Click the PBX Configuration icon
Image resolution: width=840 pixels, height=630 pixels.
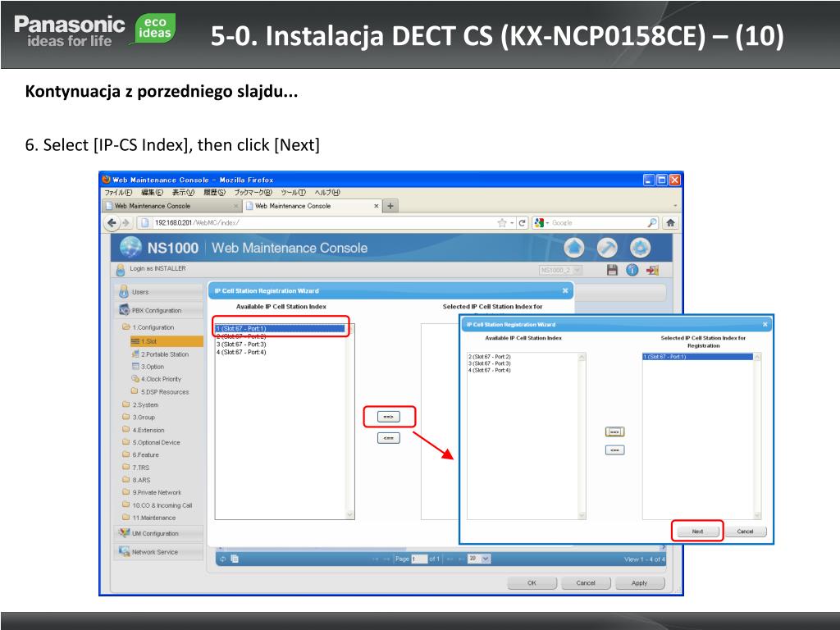tap(125, 310)
